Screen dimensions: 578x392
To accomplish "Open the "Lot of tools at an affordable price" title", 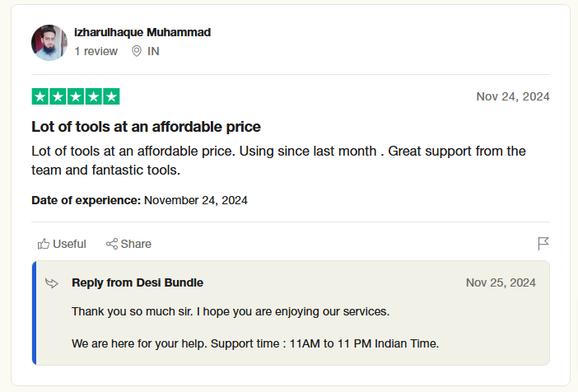I will 146,127.
